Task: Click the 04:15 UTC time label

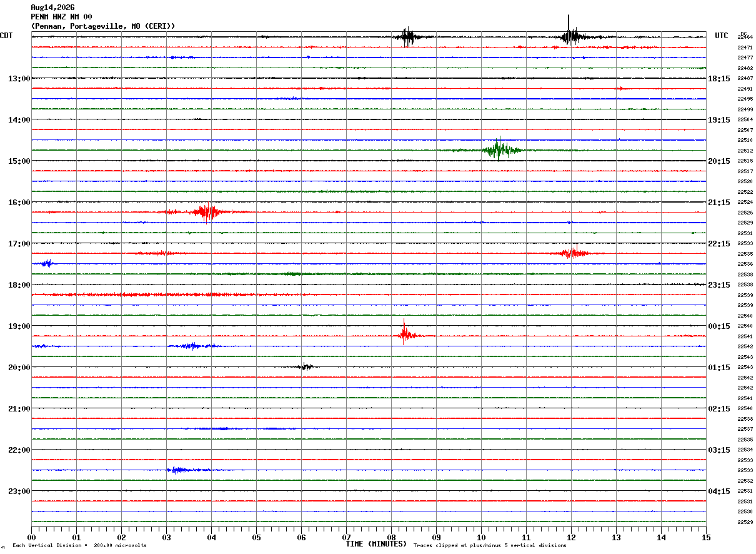Action: pyautogui.click(x=719, y=491)
